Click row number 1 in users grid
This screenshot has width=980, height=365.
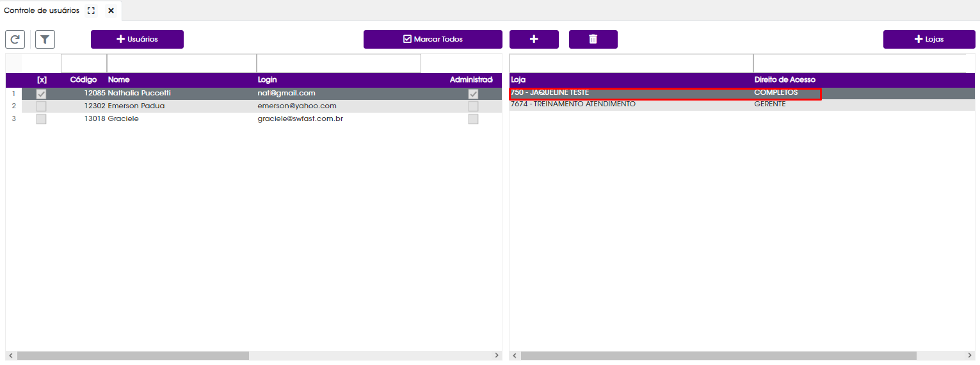click(x=13, y=93)
